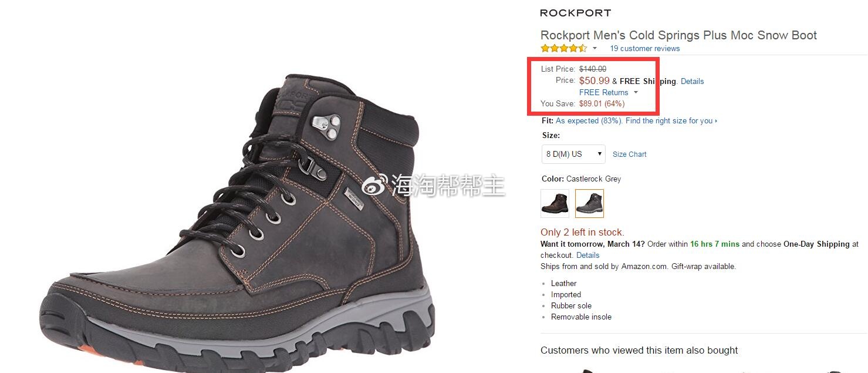868x373 pixels.
Task: Click the star rating icons
Action: tap(563, 48)
